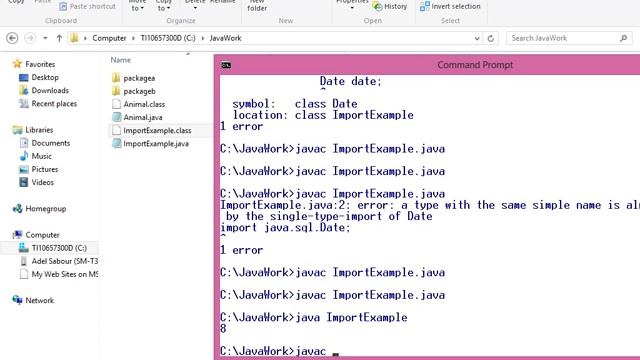Click the Network icon
Viewport: 640px width, 360px height.
pyautogui.click(x=17, y=300)
